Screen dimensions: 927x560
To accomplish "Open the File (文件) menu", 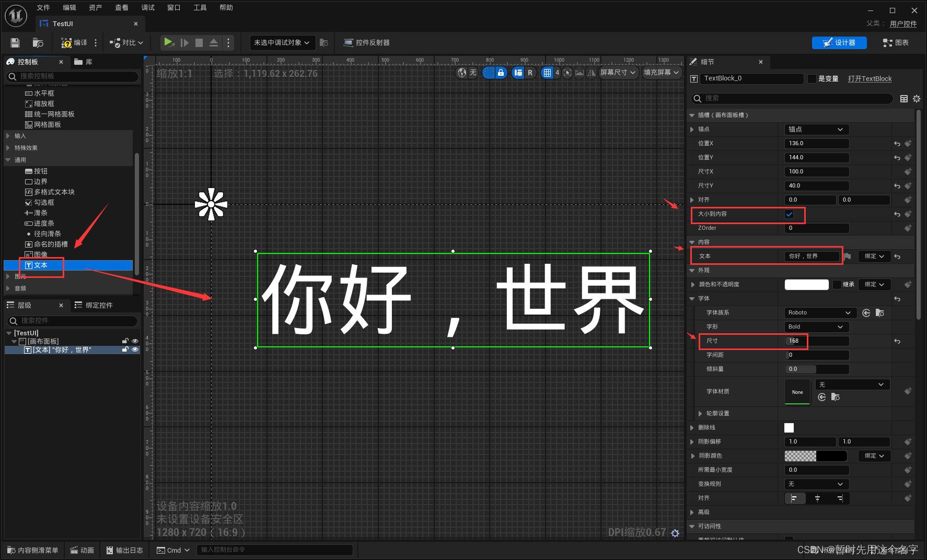I will click(x=43, y=7).
